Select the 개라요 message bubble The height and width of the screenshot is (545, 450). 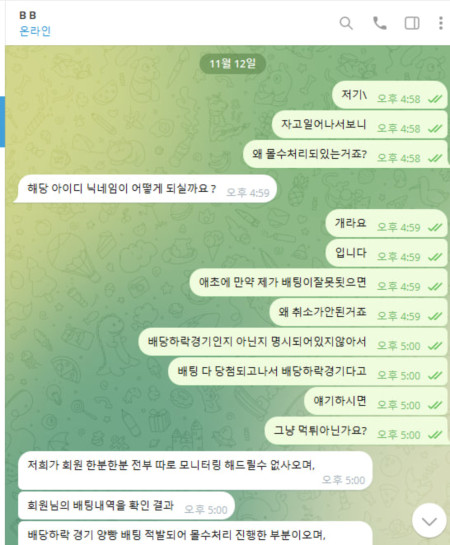point(386,223)
